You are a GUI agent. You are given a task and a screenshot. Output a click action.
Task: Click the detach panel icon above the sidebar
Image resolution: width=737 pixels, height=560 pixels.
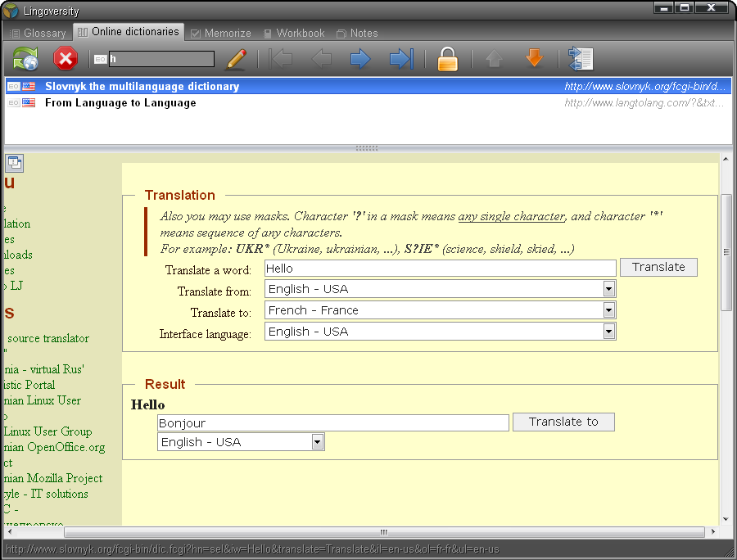pos(14,163)
